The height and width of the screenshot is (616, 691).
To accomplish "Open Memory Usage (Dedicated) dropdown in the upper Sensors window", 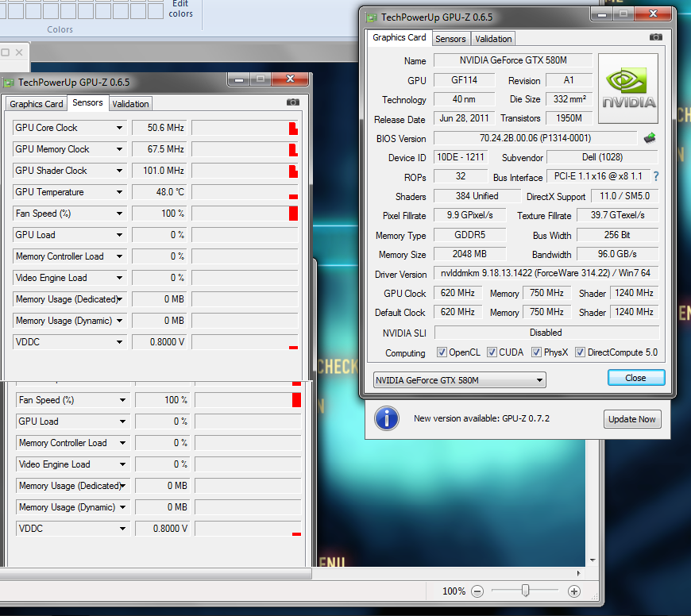I will point(119,299).
